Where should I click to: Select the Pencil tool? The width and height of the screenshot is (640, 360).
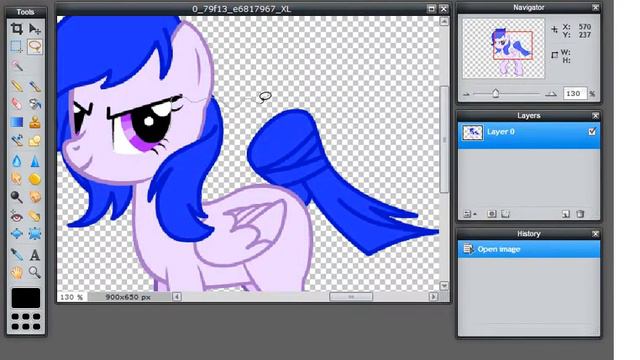click(x=17, y=86)
